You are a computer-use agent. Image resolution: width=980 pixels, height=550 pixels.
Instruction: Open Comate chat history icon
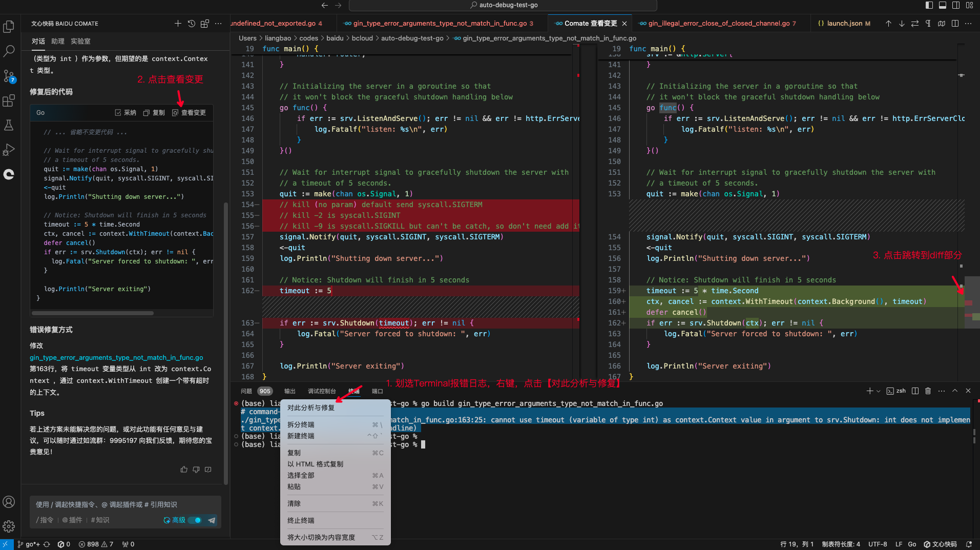point(192,24)
